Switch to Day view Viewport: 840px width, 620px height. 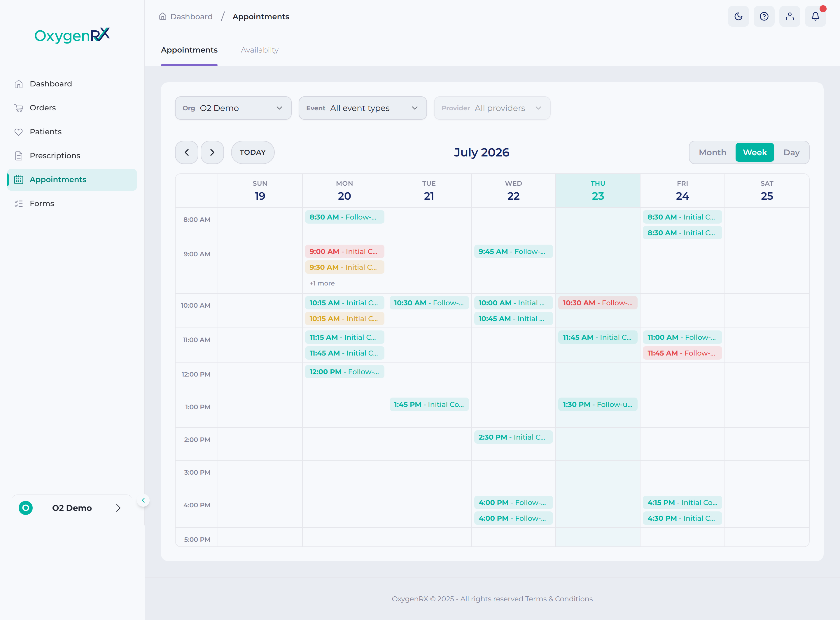click(791, 152)
